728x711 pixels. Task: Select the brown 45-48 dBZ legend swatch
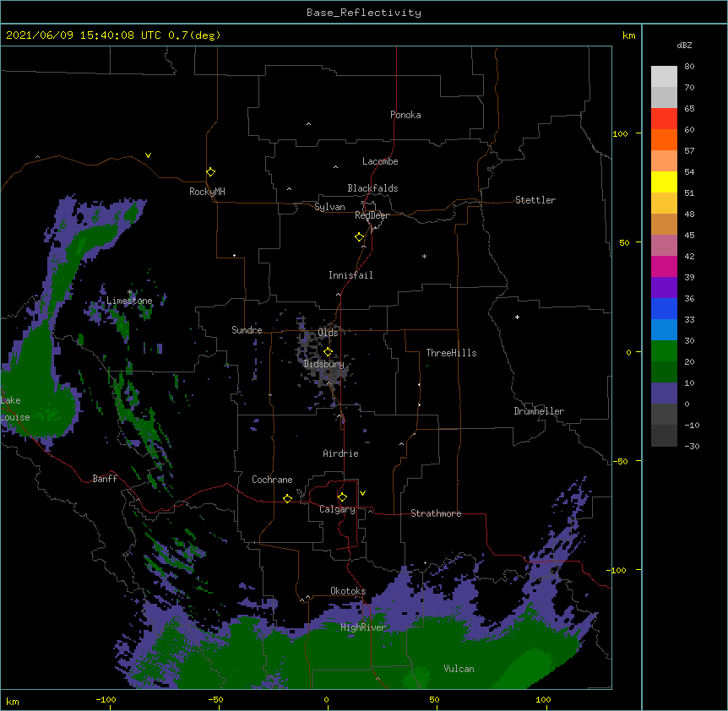pos(664,224)
